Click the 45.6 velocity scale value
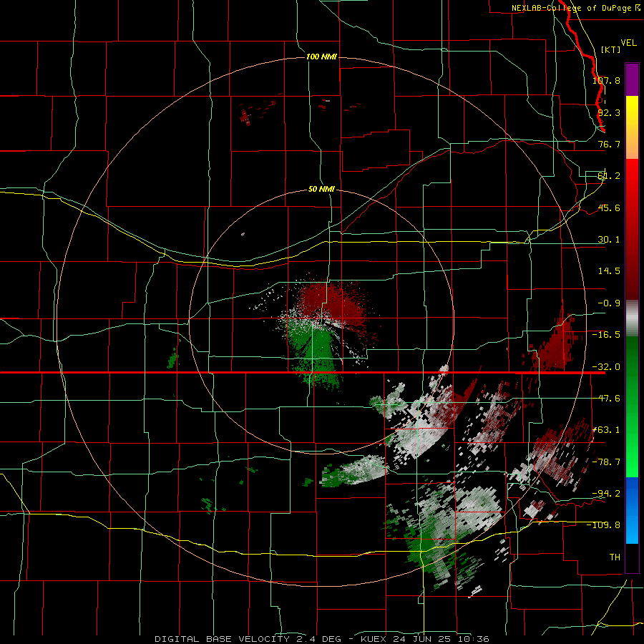The image size is (644, 644). pos(609,208)
